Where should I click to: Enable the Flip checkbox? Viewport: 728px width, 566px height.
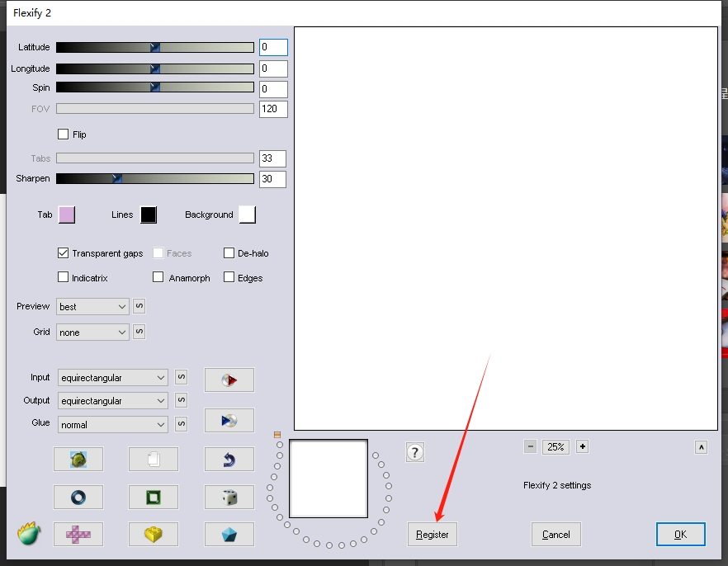63,134
